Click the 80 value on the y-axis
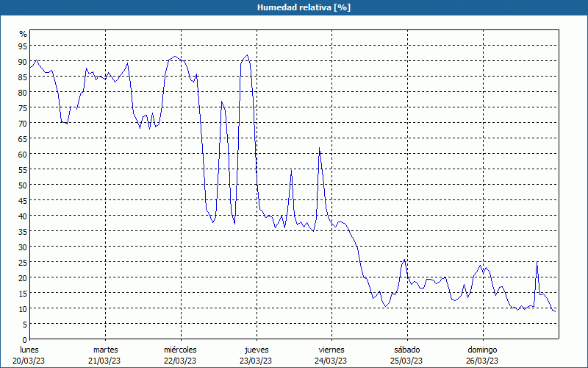 pos(23,92)
